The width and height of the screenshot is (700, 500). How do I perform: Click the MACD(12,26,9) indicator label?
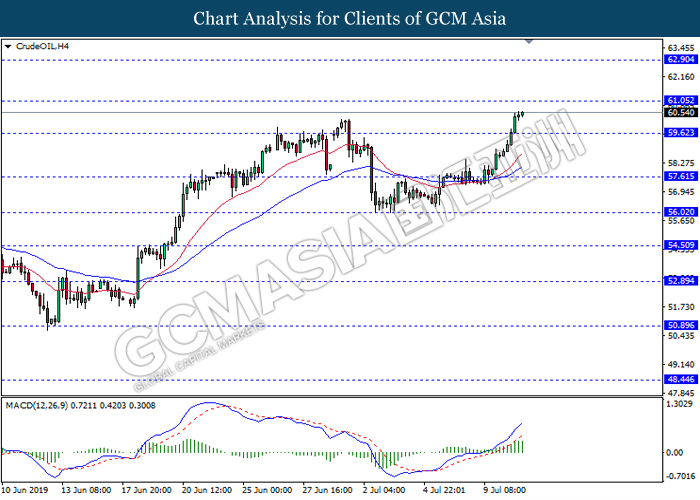point(40,403)
